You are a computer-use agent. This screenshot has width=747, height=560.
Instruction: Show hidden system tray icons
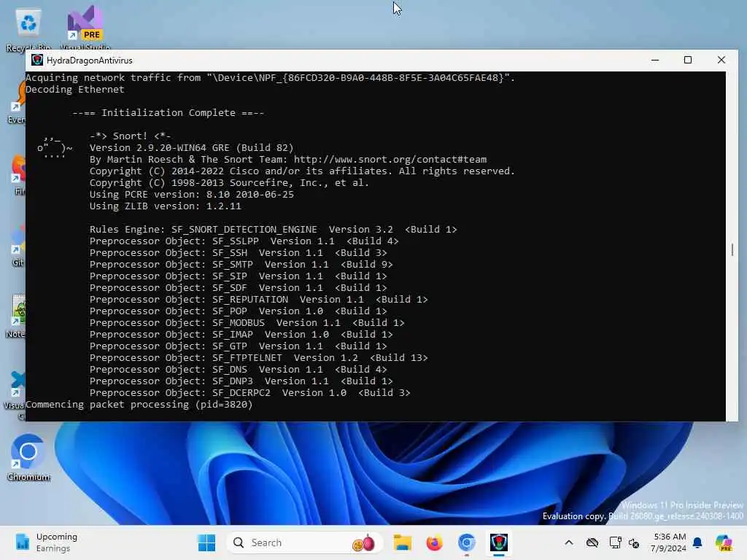click(x=569, y=542)
